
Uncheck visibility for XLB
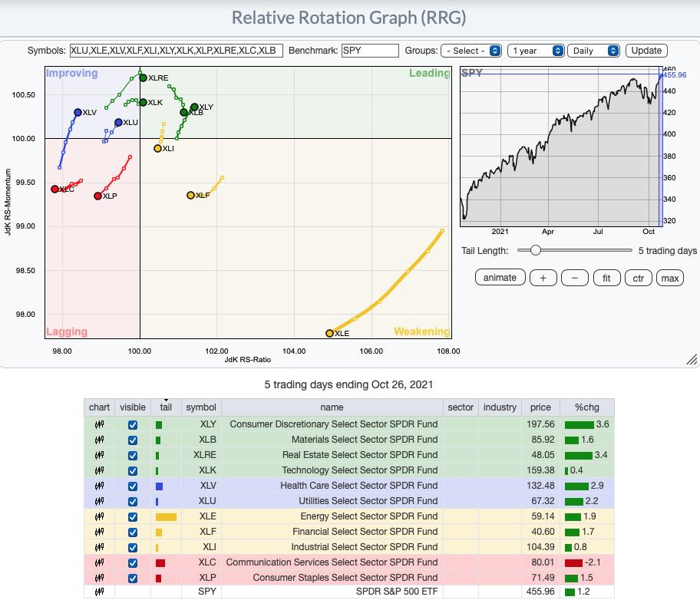[133, 440]
